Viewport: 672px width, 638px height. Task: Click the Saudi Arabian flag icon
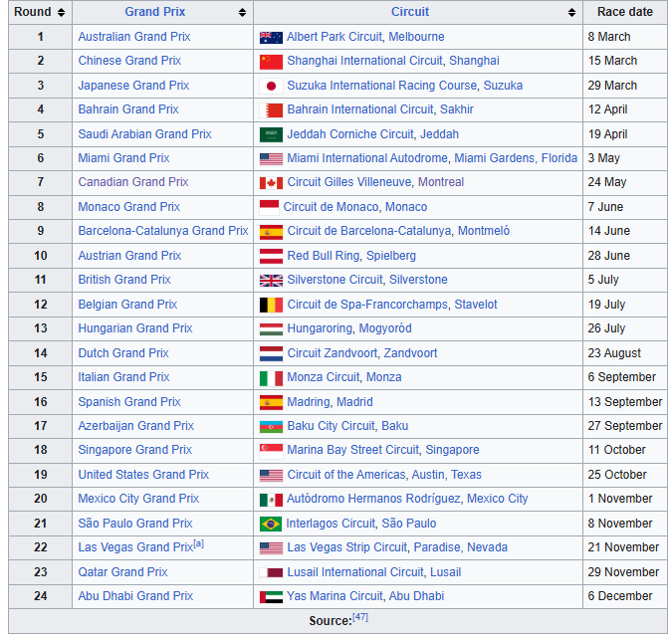click(x=271, y=135)
